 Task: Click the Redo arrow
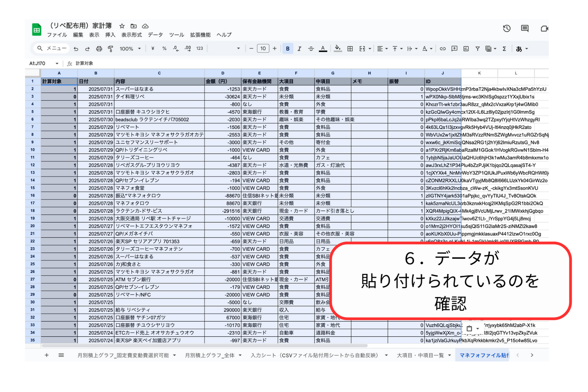point(87,49)
